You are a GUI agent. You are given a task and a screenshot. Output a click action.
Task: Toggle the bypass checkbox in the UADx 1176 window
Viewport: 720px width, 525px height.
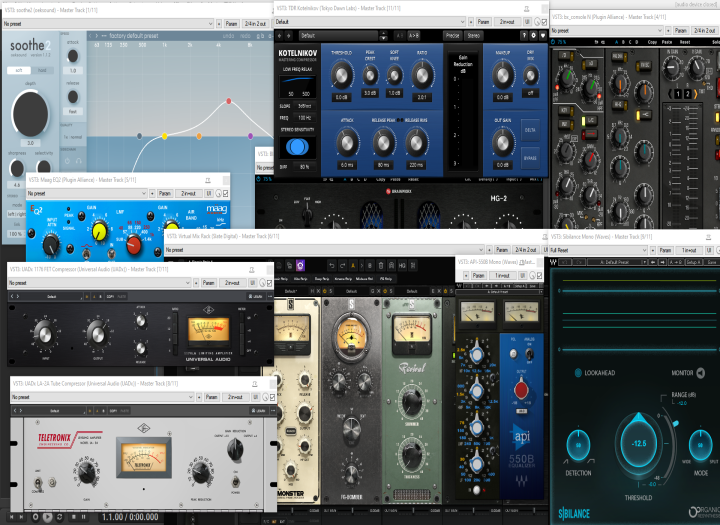[x=269, y=283]
